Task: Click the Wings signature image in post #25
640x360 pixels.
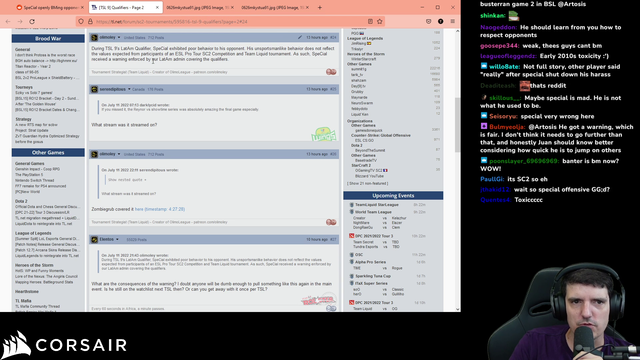Action: 324,134
